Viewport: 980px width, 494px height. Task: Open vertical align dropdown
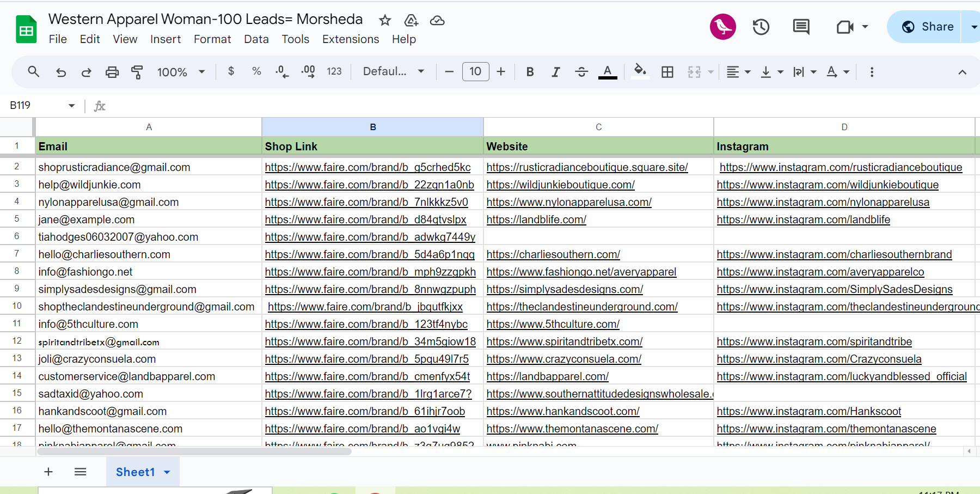[x=772, y=72]
